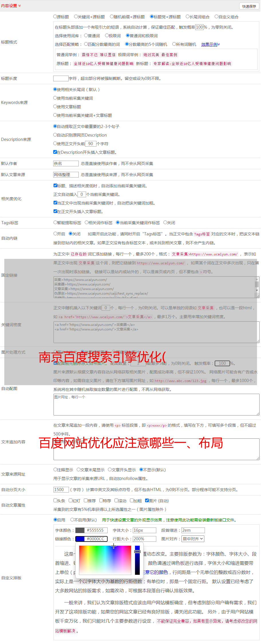Screen dimensions: 261x644
Task: Click the 链接颜色 #0000CC hex field
Action: pos(96,539)
